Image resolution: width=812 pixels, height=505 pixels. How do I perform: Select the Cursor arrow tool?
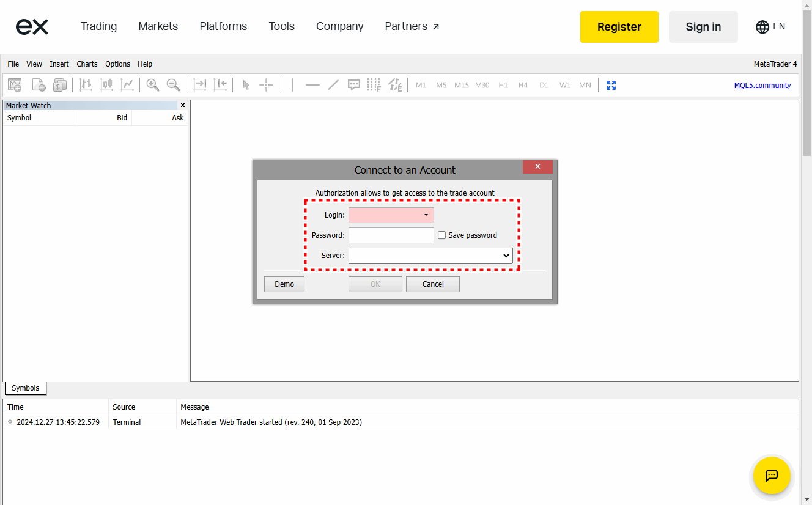click(x=246, y=85)
